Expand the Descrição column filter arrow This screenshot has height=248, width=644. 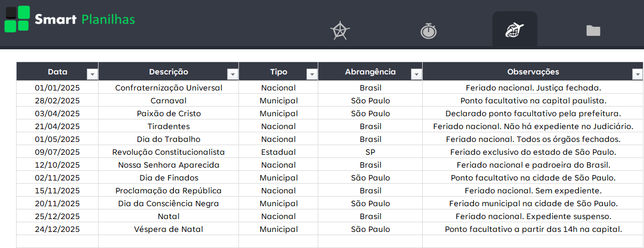pyautogui.click(x=233, y=74)
